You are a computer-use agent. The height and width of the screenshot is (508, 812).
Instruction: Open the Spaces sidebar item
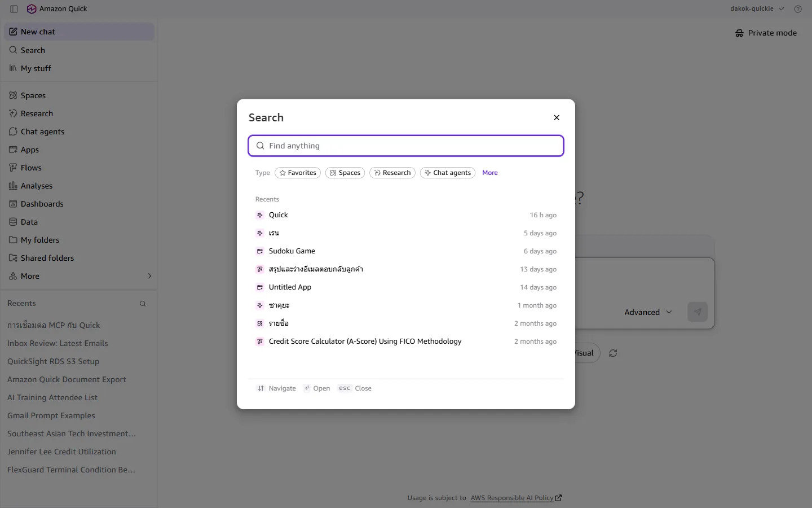[x=79, y=95]
